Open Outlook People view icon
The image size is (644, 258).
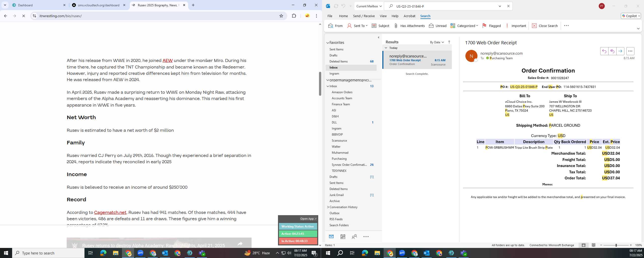pyautogui.click(x=354, y=237)
